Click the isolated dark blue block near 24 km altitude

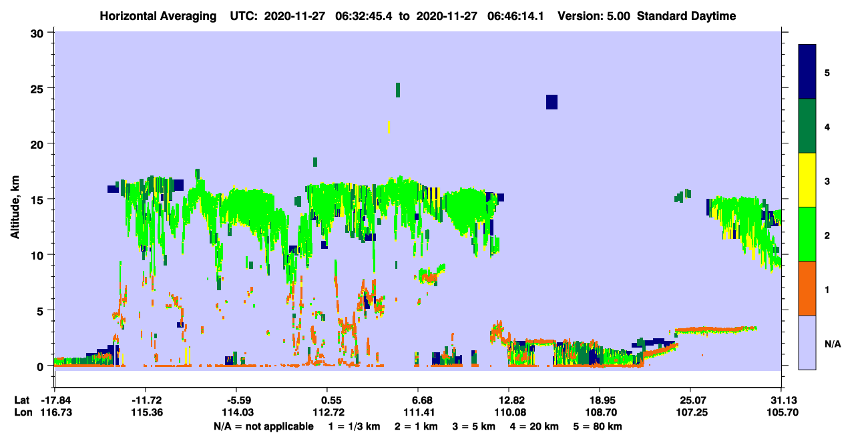[x=552, y=101]
